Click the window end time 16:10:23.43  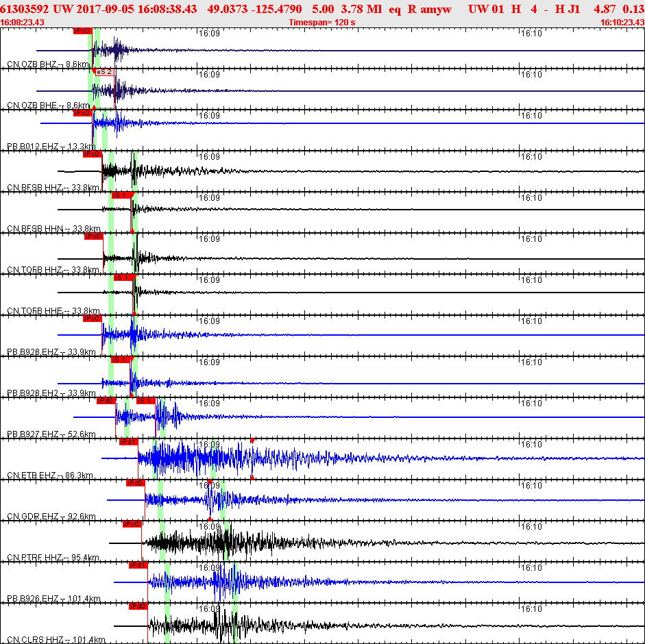(x=622, y=23)
